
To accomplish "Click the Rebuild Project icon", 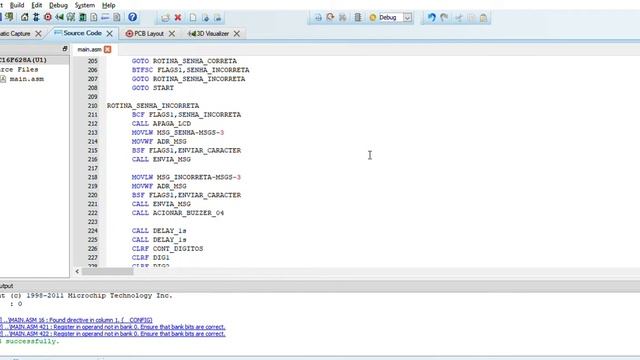I will coord(330,18).
